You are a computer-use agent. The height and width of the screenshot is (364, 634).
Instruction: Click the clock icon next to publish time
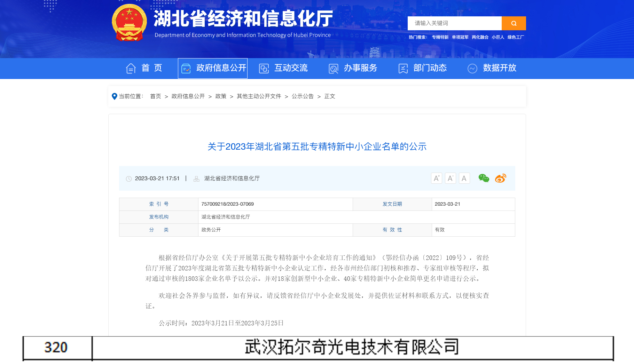pos(129,179)
